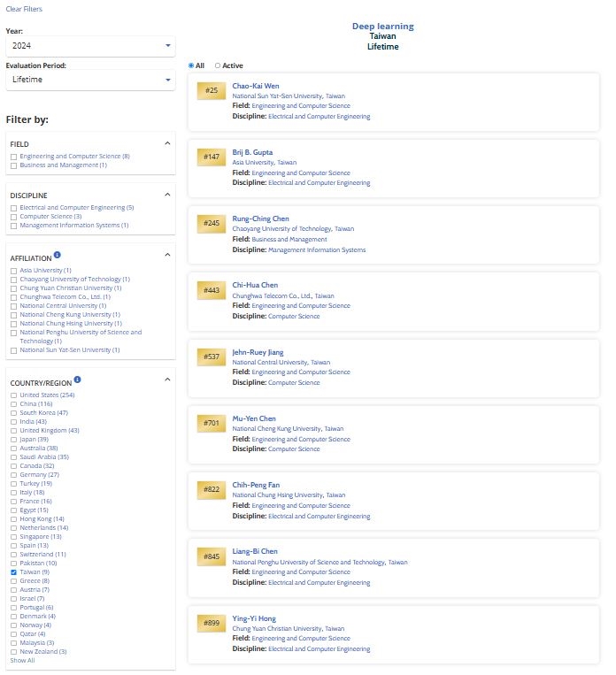The width and height of the screenshot is (616, 675).
Task: Click the Affiliation info icon
Action: 58,255
